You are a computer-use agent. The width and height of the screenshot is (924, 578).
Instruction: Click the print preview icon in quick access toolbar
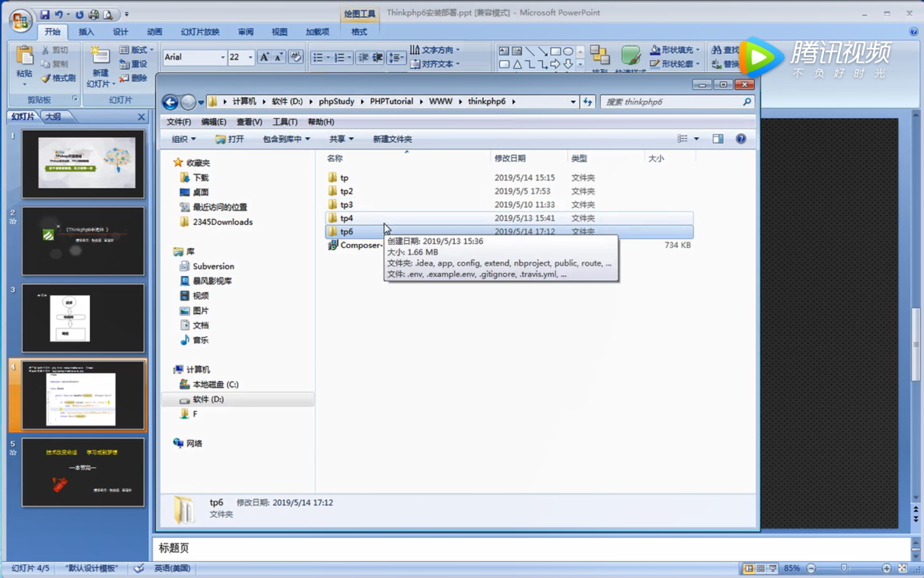point(108,14)
